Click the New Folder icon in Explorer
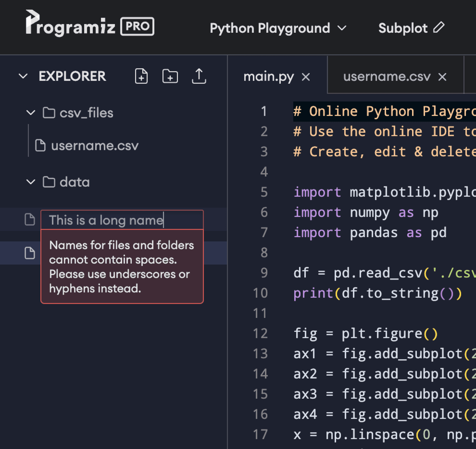The height and width of the screenshot is (449, 476). [170, 76]
